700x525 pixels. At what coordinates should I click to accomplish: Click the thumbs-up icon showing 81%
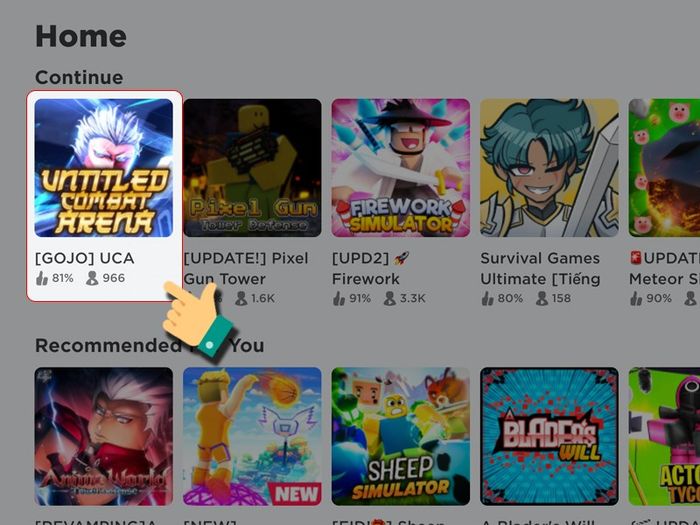click(42, 278)
